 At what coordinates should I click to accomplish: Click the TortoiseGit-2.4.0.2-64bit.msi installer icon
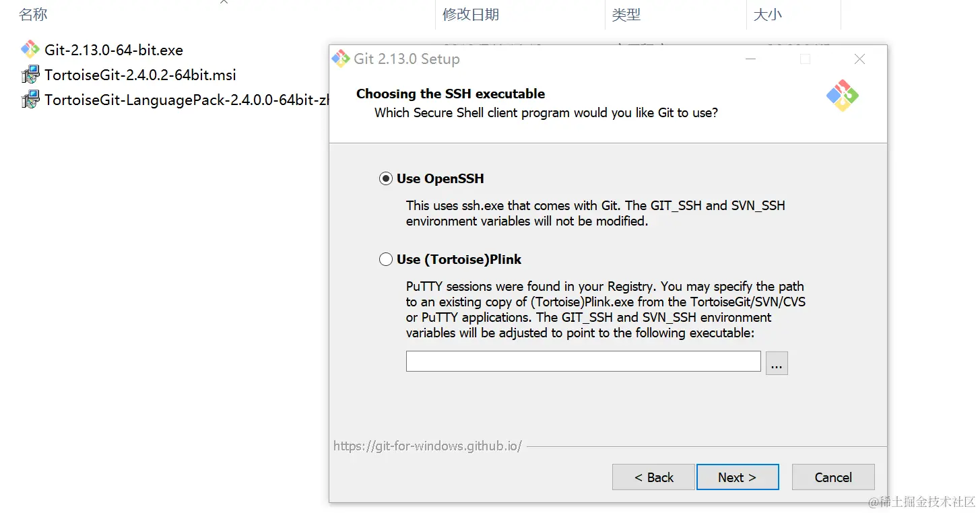click(x=30, y=75)
